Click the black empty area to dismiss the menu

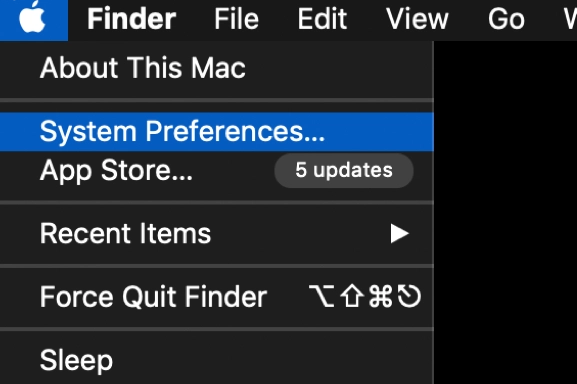pyautogui.click(x=505, y=213)
